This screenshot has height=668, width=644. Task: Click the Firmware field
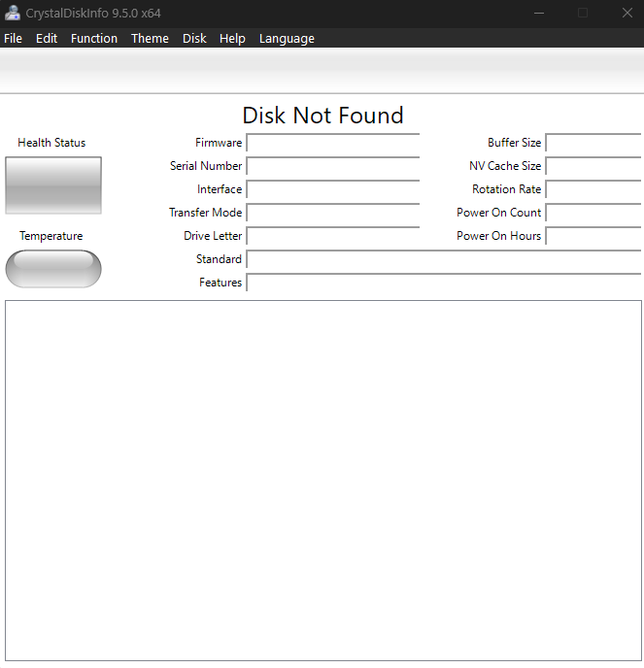coord(333,143)
